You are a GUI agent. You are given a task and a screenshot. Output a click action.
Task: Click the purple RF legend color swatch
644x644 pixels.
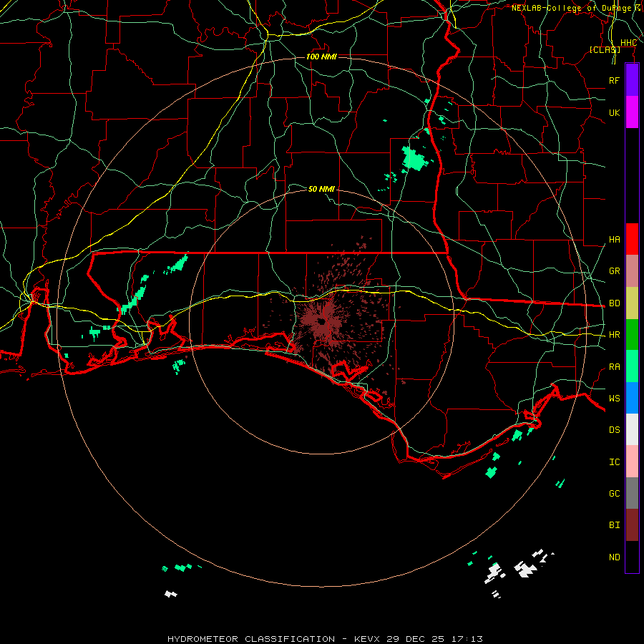pyautogui.click(x=632, y=80)
